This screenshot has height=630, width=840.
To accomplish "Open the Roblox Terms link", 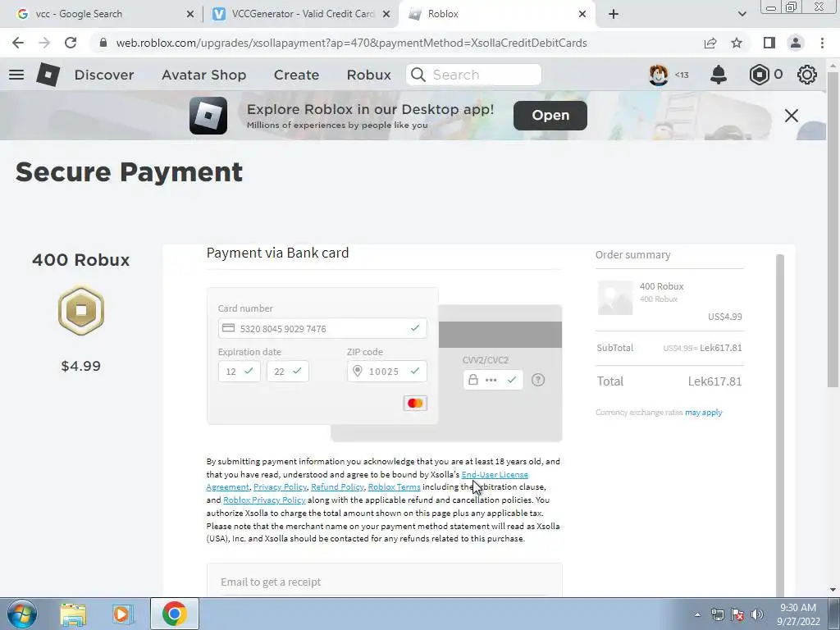I will (x=395, y=487).
